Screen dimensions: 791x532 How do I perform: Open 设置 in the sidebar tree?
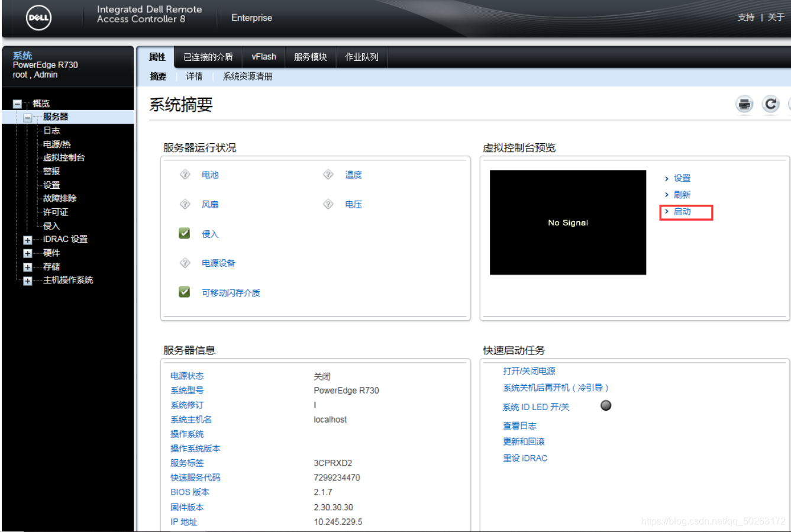pos(51,185)
